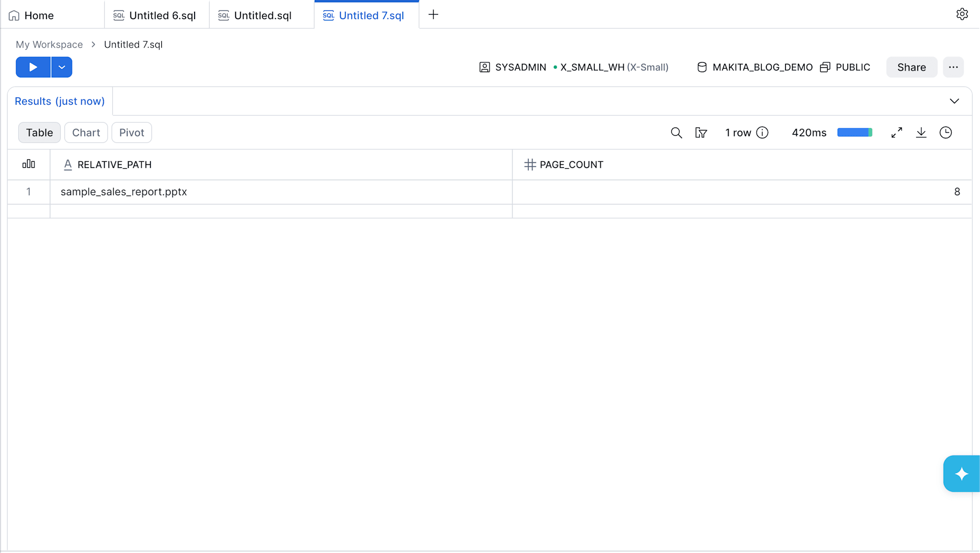Sort by PAGE_COUNT column header
Viewport: 980px width, 553px height.
[742, 165]
